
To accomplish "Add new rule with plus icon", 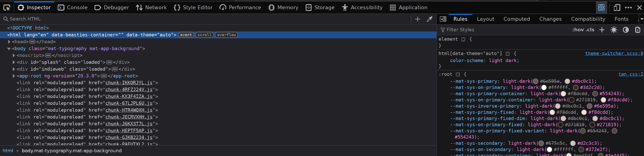I will 602,30.
